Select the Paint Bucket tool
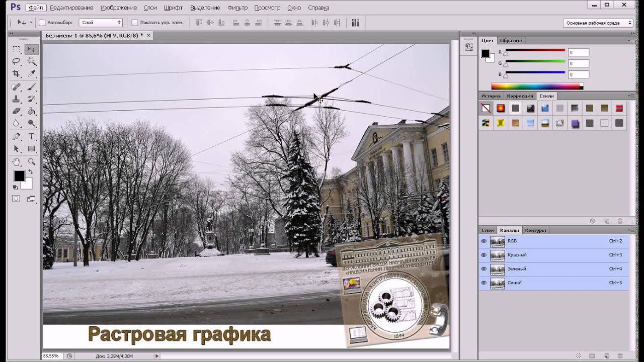The width and height of the screenshot is (644, 362). (x=31, y=111)
